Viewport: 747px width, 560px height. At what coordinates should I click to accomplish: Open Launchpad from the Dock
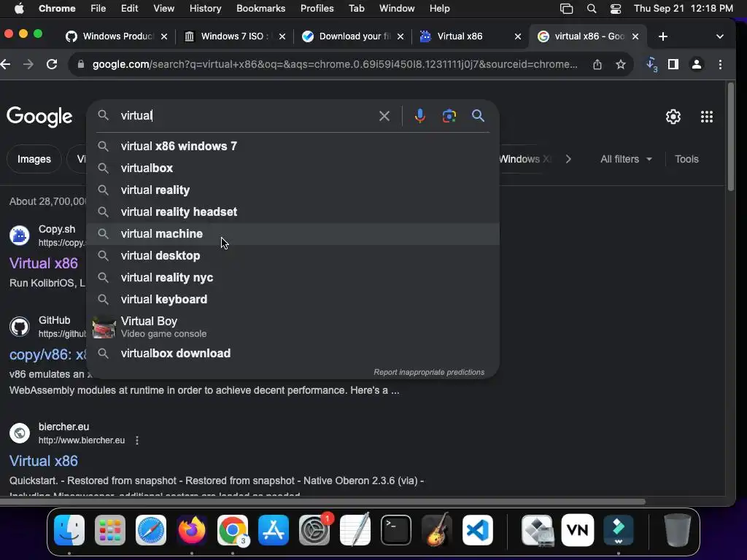coord(110,529)
